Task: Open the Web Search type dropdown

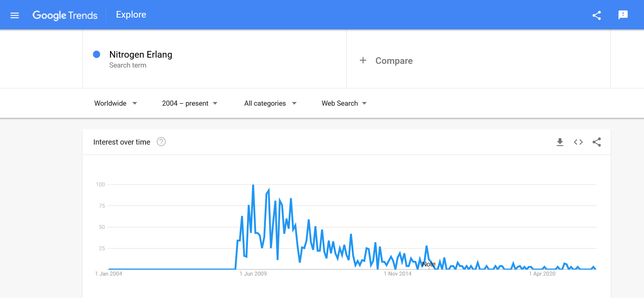Action: point(344,103)
